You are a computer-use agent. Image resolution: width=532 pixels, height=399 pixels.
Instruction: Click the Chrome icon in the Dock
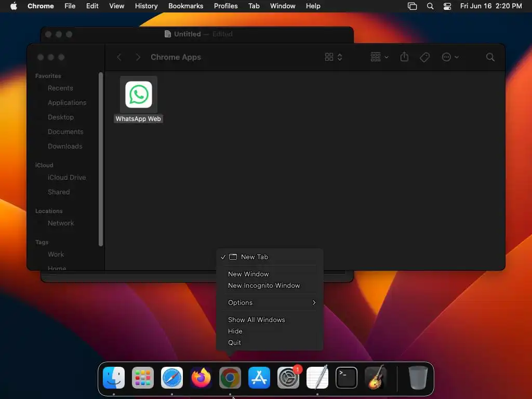tap(230, 378)
